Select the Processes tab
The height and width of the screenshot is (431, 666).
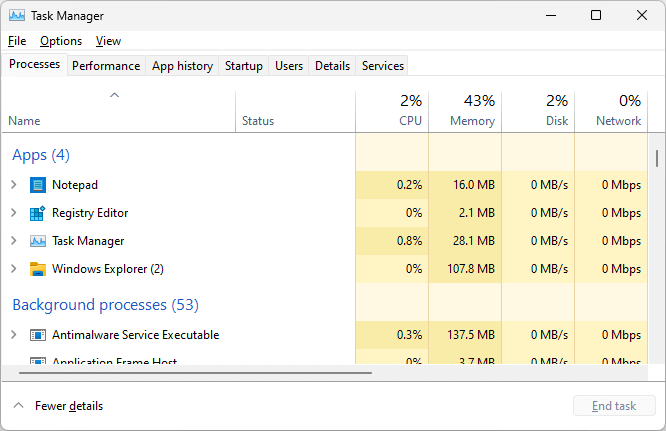[x=34, y=65]
